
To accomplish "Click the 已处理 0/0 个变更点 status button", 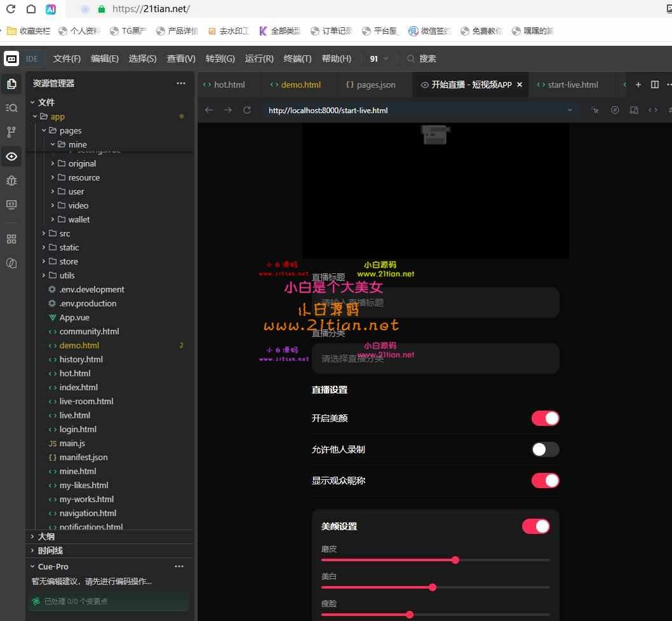I will (109, 601).
